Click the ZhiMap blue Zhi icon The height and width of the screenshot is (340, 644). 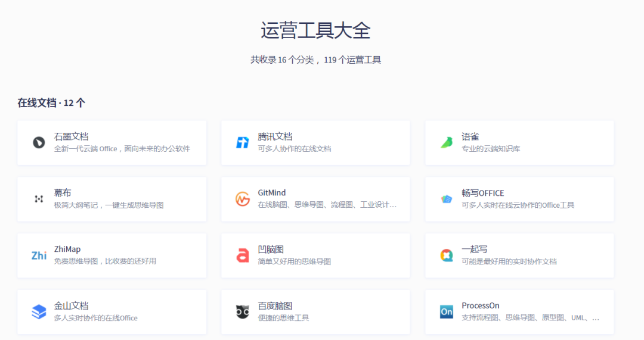coord(39,255)
